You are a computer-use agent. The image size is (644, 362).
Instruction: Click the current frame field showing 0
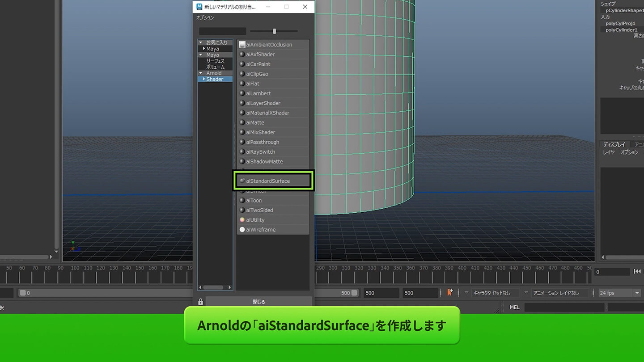tap(612, 272)
